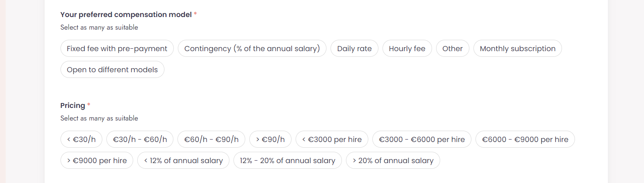Select '€30/h - €60/h' pricing range
Viewport: 644px width, 183px height.
click(140, 140)
